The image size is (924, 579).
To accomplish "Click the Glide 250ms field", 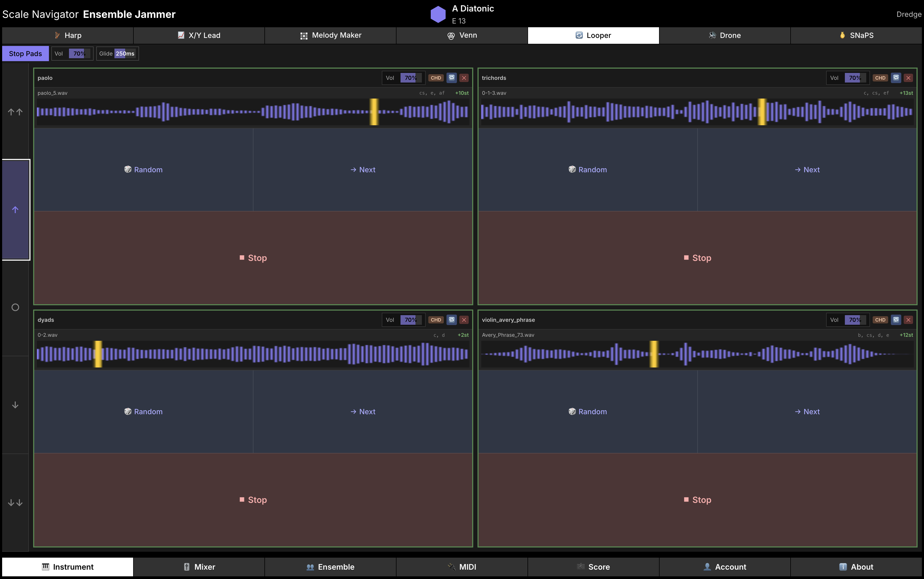I will pos(125,54).
